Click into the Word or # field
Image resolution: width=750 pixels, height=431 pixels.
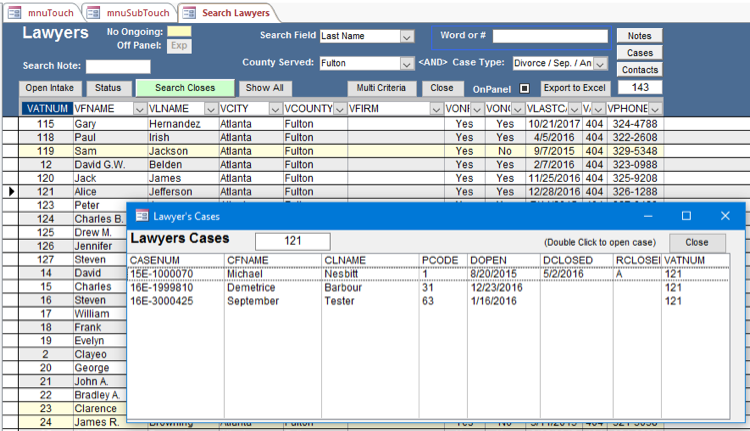tap(549, 36)
